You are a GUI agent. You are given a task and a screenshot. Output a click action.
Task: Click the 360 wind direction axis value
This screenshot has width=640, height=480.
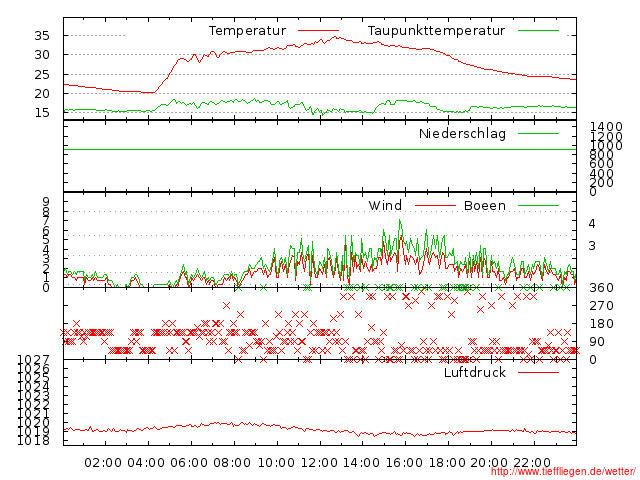(601, 288)
